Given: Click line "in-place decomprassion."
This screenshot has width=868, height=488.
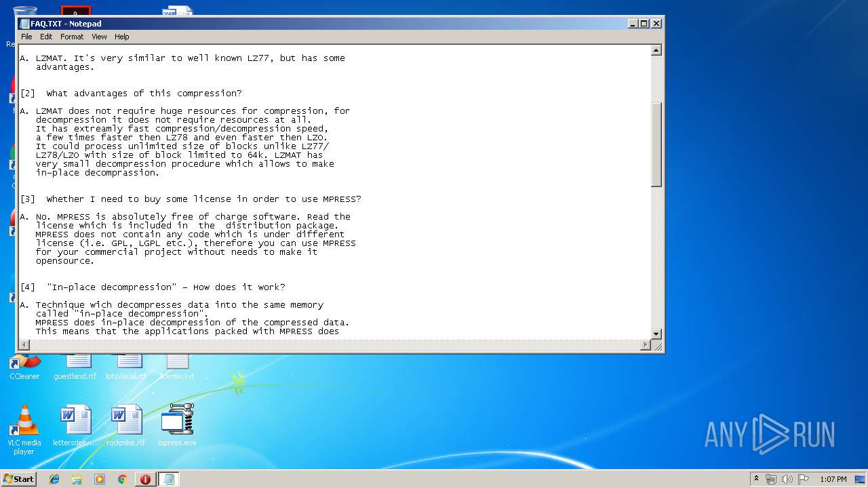Looking at the screenshot, I should 98,173.
